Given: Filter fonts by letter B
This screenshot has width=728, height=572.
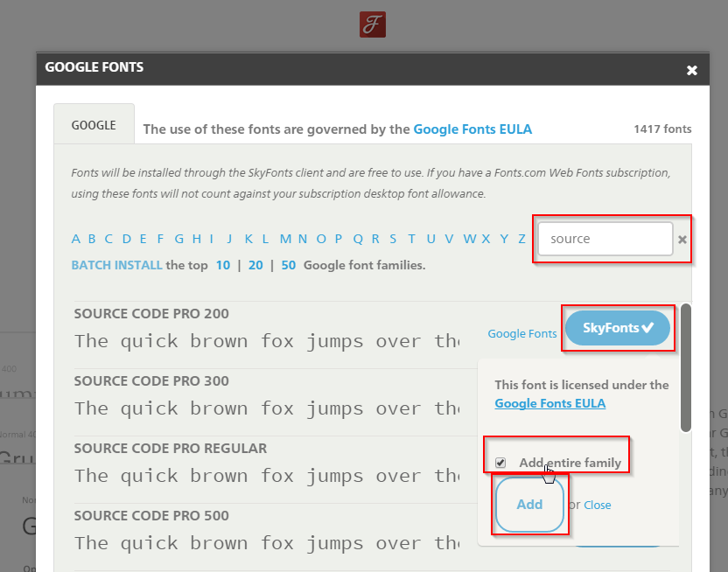Looking at the screenshot, I should [92, 239].
